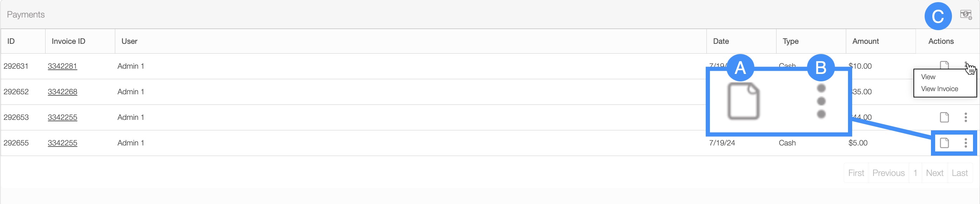The image size is (980, 204).
Task: Jump to the Last page
Action: 959,173
